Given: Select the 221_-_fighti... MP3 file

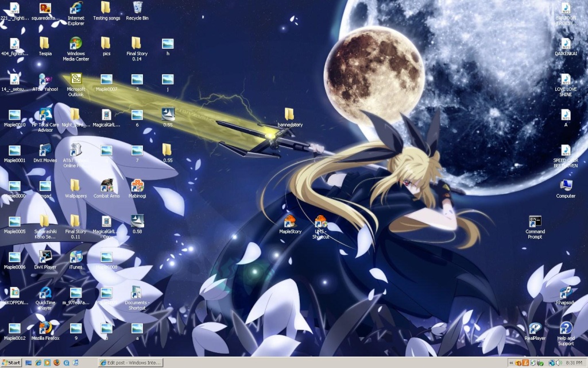Looking at the screenshot, I should pyautogui.click(x=14, y=11).
